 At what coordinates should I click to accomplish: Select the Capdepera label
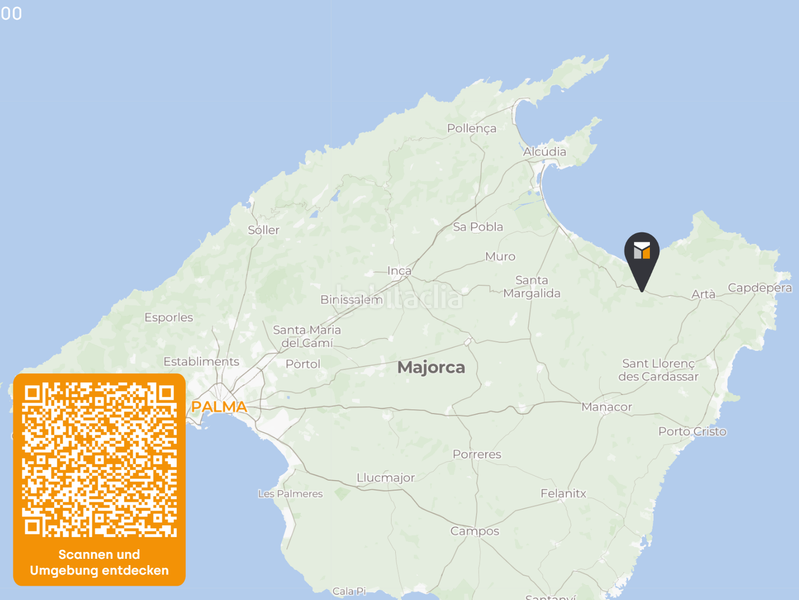[760, 288]
